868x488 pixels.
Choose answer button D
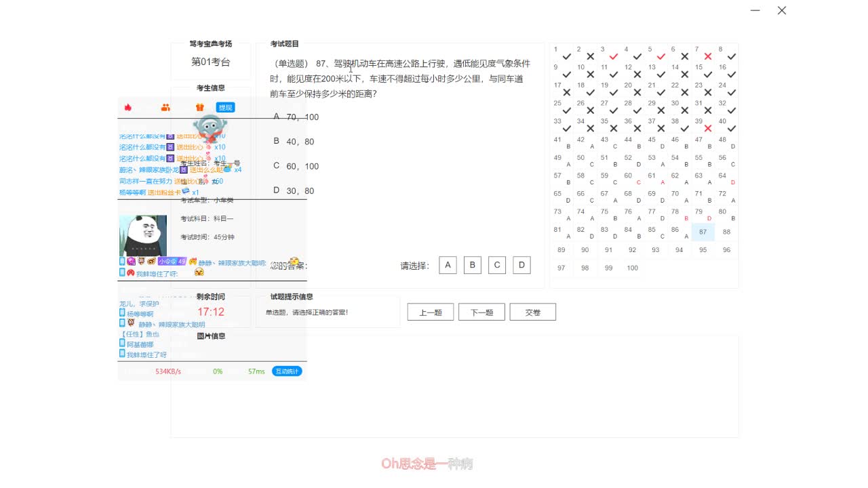click(521, 265)
